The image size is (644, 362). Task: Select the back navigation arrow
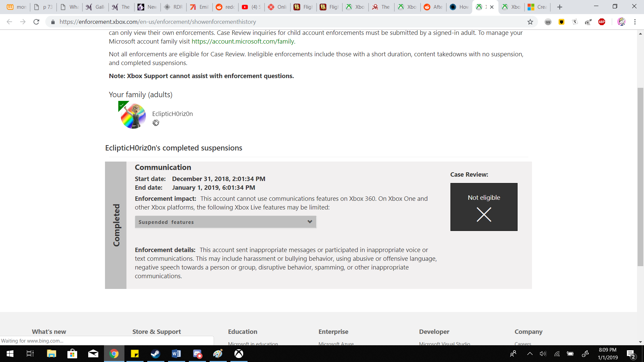9,22
